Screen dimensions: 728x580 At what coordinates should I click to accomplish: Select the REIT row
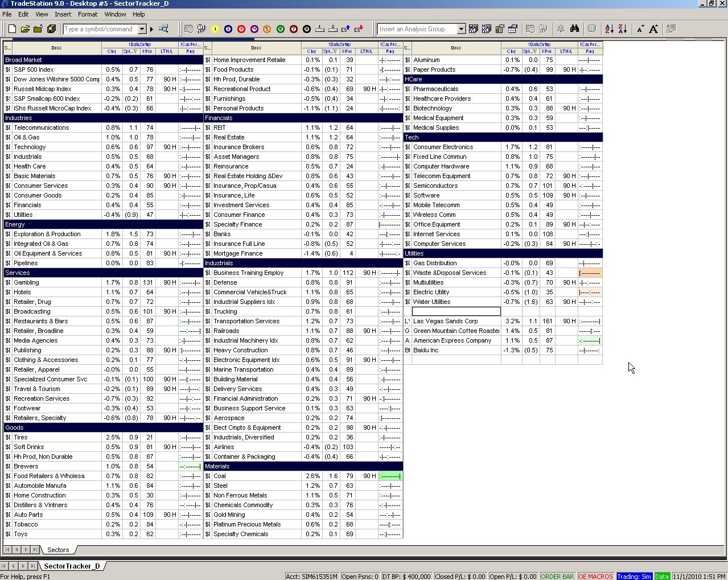coord(303,127)
